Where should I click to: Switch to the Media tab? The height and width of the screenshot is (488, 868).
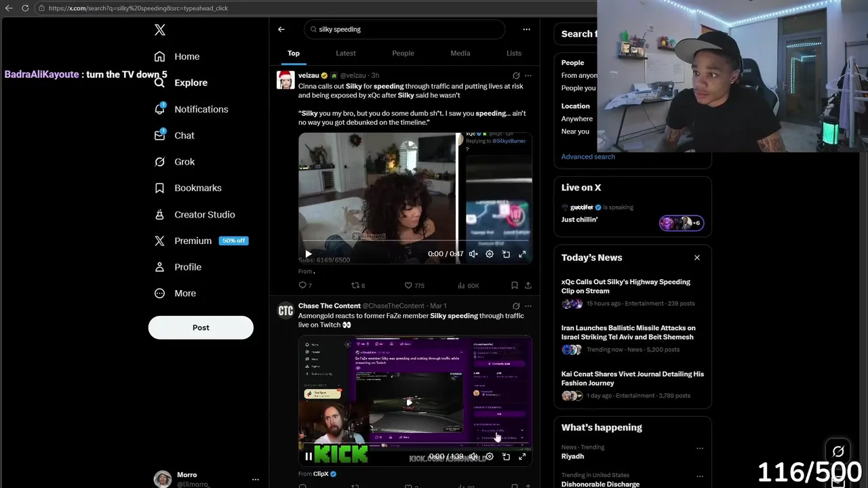coord(460,53)
